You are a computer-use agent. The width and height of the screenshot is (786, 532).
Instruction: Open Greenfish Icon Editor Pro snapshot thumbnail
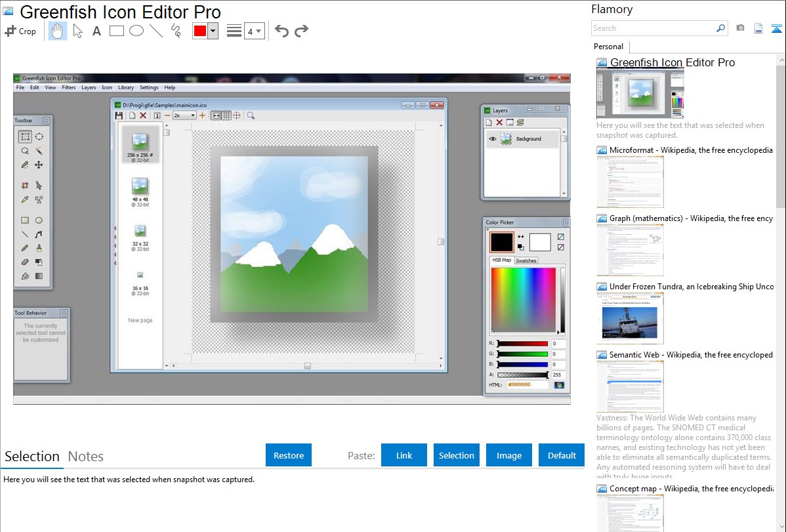(x=640, y=94)
